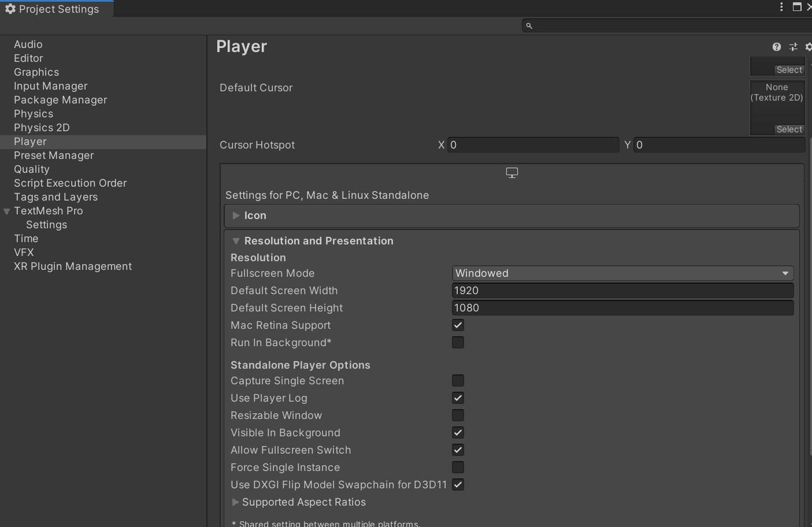Viewport: 812px width, 527px height.
Task: Select TextMesh Pro category
Action: (x=49, y=211)
